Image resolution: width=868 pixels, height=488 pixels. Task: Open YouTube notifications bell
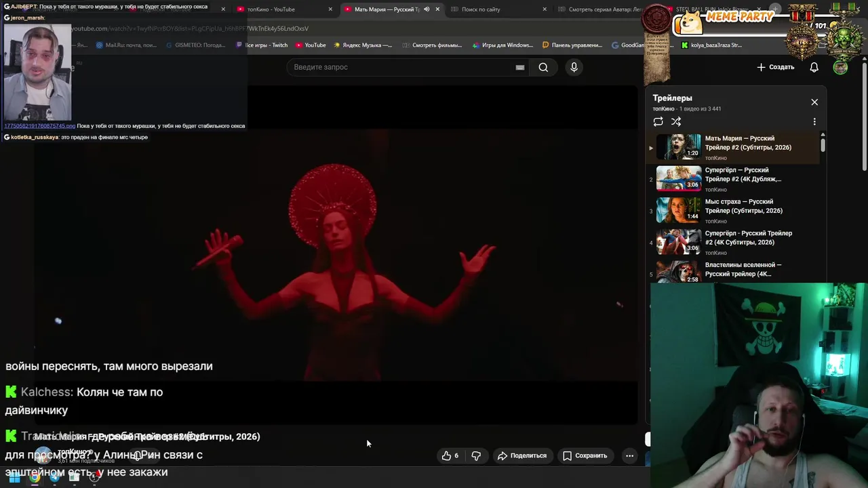click(x=814, y=67)
